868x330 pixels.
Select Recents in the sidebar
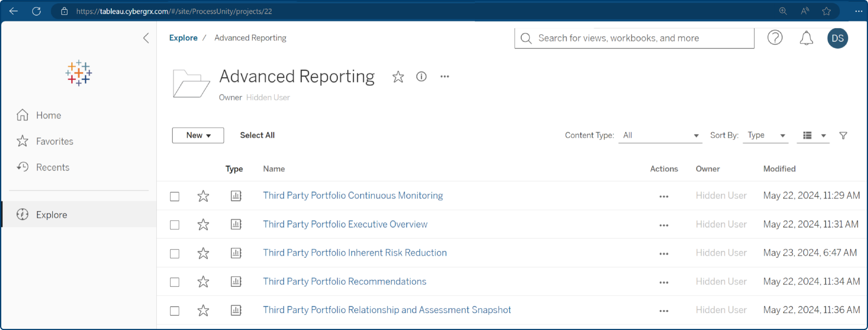[53, 167]
